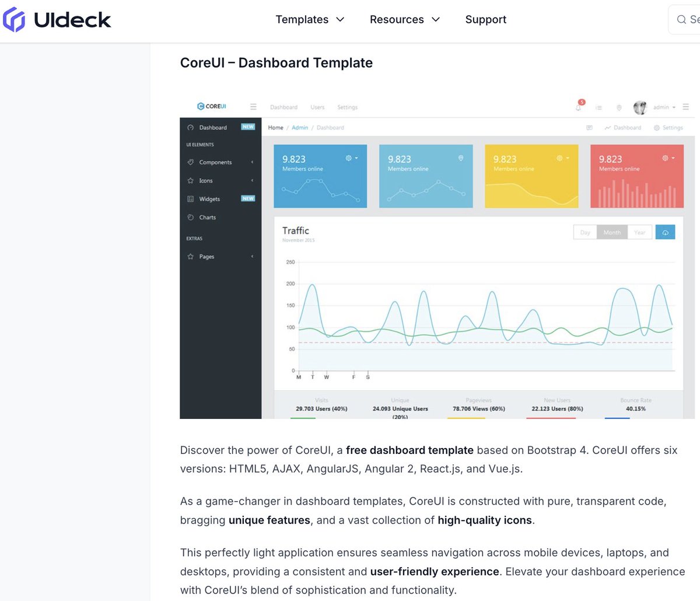Open Dashboard item in dark sidebar
The image size is (700, 601).
point(220,127)
